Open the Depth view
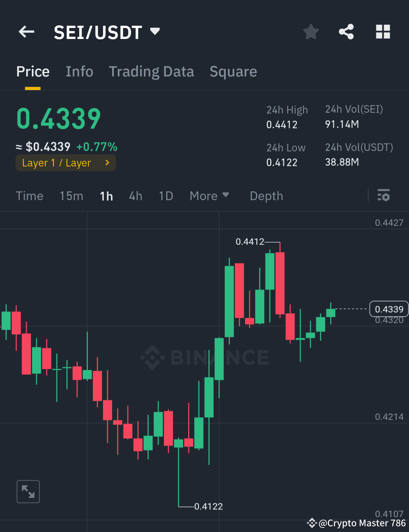 (x=266, y=196)
